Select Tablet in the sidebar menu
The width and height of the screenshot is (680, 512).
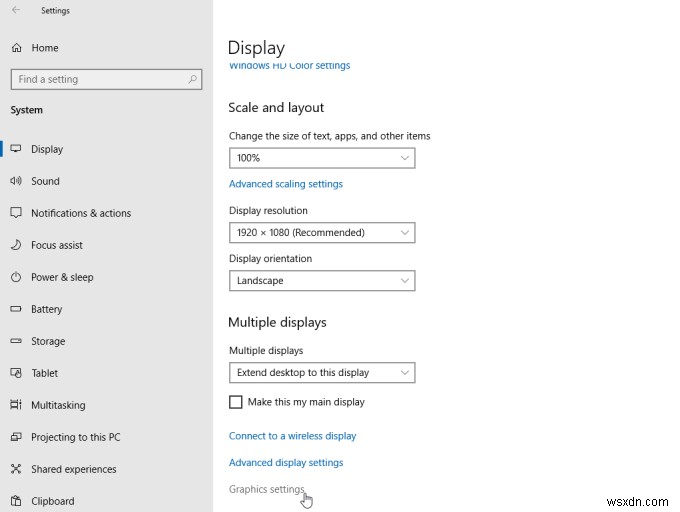pyautogui.click(x=44, y=373)
